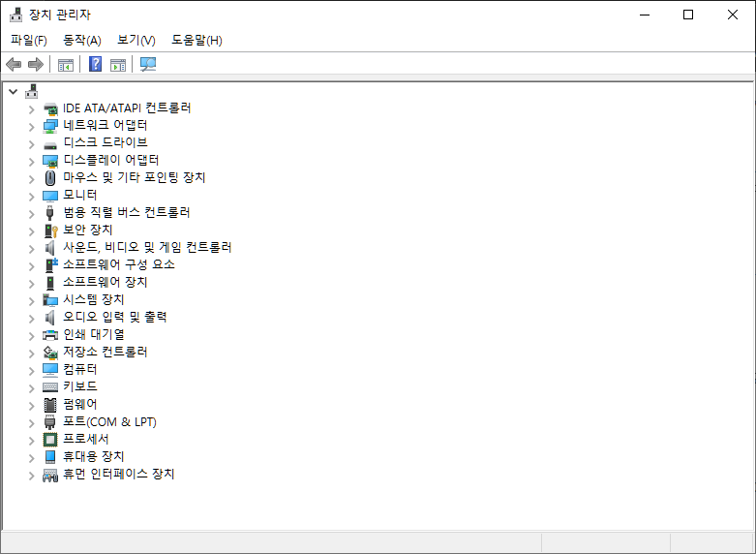Image resolution: width=756 pixels, height=554 pixels.
Task: Expand 보안 장치 chevron
Action: 31,231
